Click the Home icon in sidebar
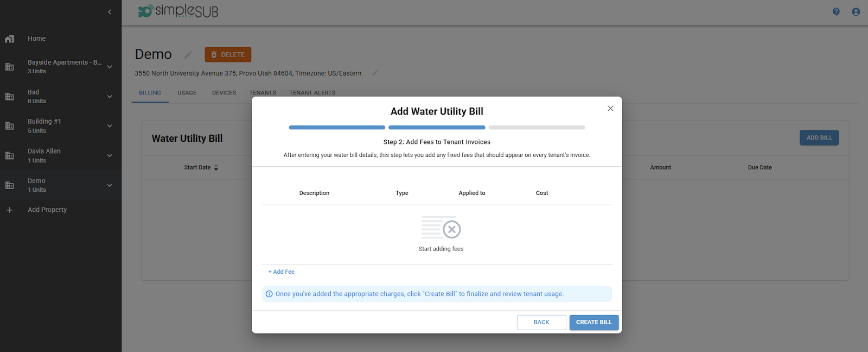This screenshot has width=868, height=352. coord(9,39)
